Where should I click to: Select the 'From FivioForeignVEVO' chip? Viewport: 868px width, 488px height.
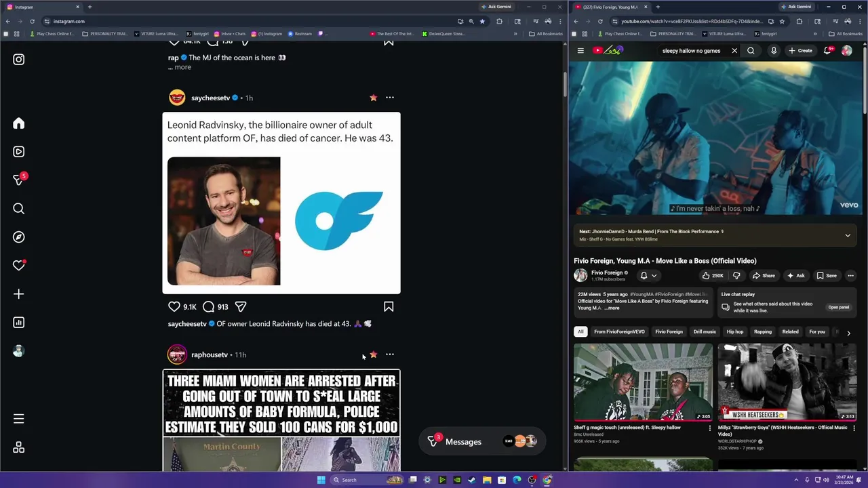tap(619, 331)
